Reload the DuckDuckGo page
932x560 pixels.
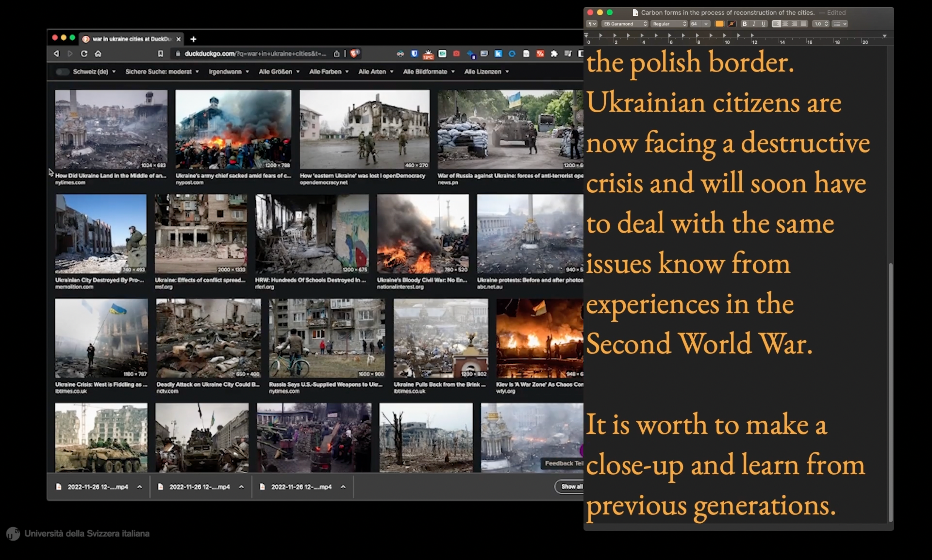click(84, 54)
